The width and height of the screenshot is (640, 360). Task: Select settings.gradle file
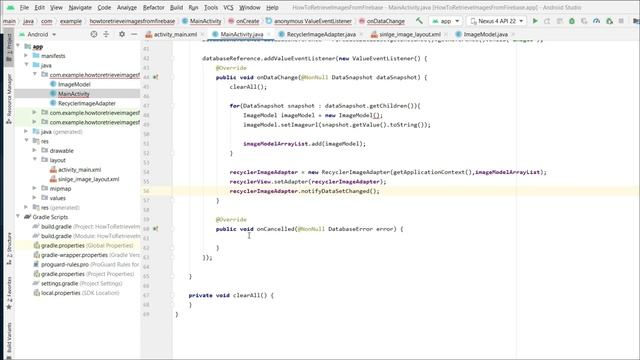click(78, 283)
